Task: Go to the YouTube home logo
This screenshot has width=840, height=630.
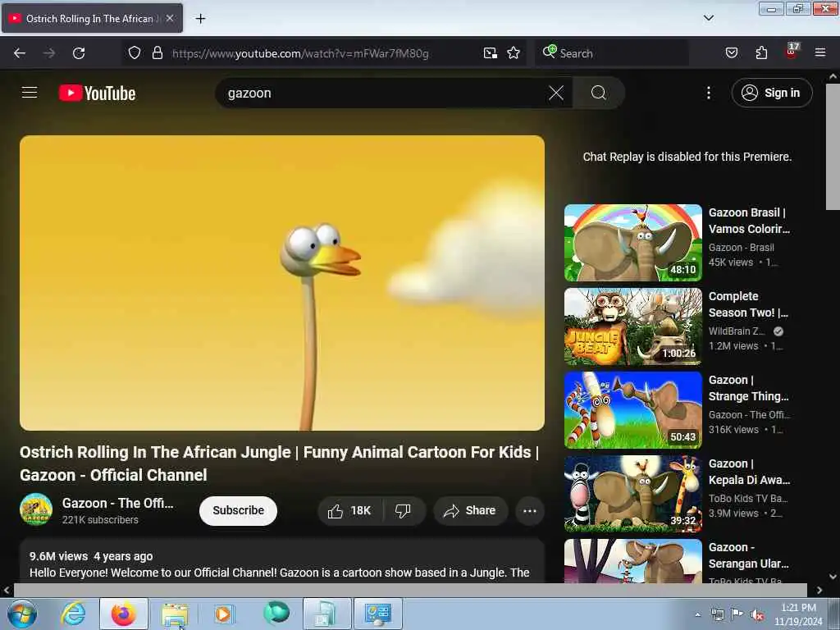Action: coord(97,94)
